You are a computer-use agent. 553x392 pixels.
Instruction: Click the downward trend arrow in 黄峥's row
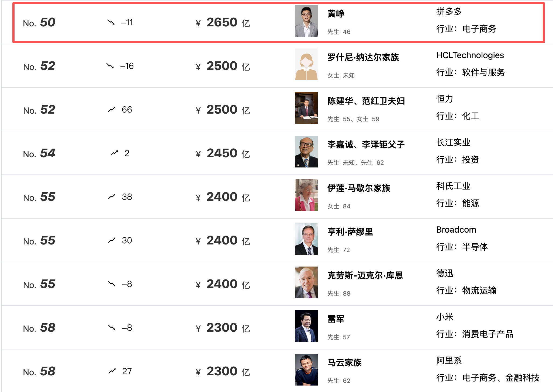point(111,22)
